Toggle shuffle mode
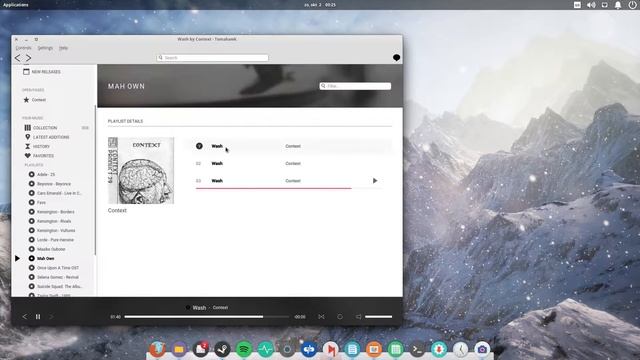The height and width of the screenshot is (360, 640). (321, 317)
